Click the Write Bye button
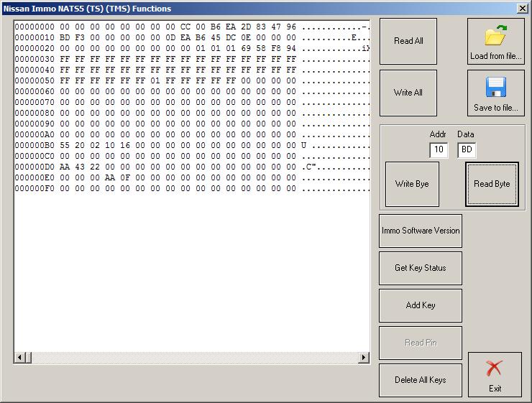The width and height of the screenshot is (532, 403). pos(412,184)
